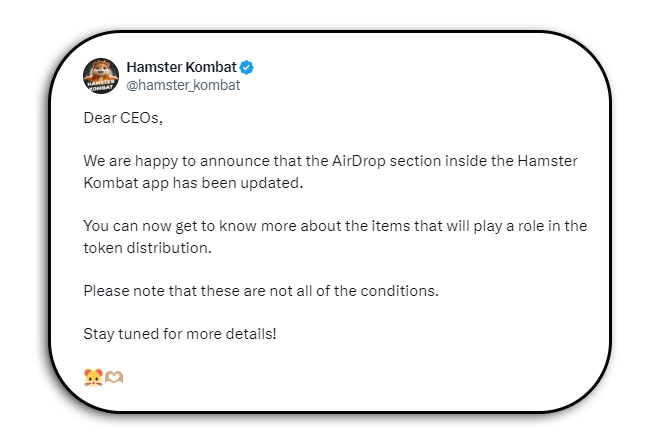Click the blue verified checkmark badge
This screenshot has width=660, height=434.
(247, 67)
